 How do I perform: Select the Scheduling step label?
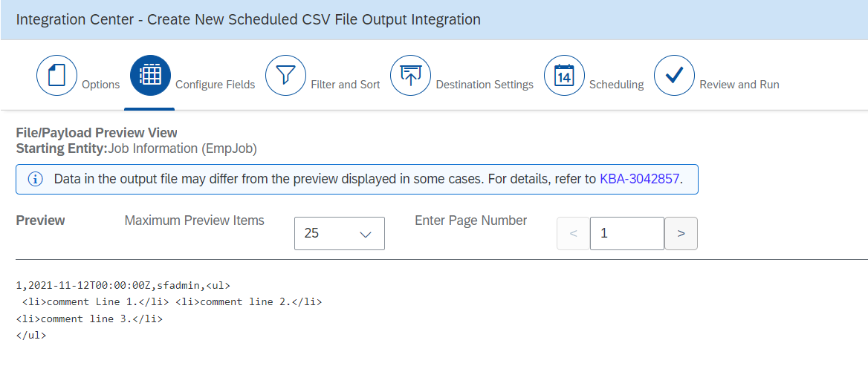click(617, 85)
